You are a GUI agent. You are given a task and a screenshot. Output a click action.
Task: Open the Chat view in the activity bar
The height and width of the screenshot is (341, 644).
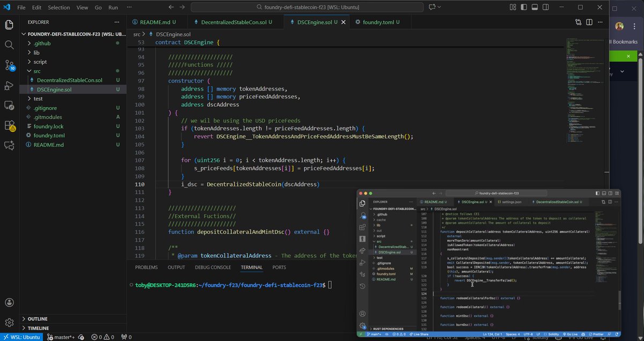(9, 145)
